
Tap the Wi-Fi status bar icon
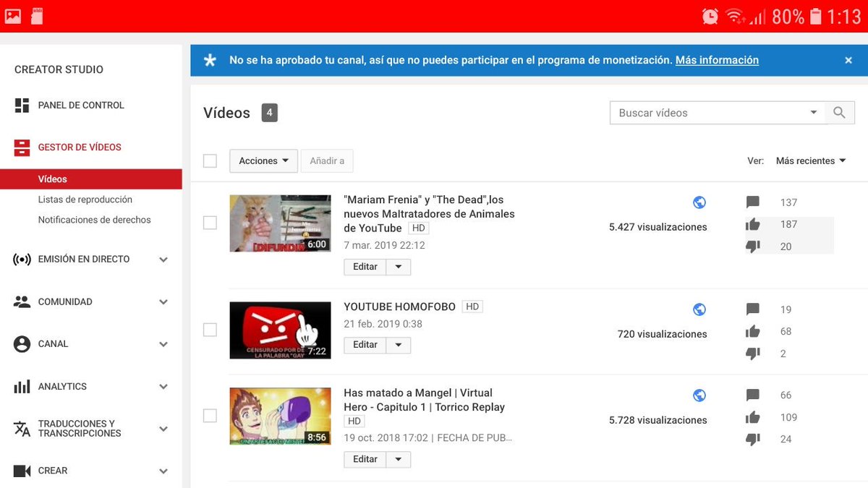click(736, 16)
